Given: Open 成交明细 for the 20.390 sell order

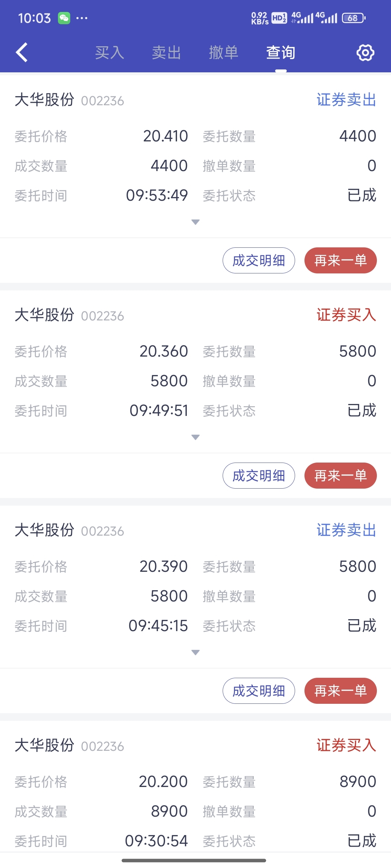Looking at the screenshot, I should [258, 691].
